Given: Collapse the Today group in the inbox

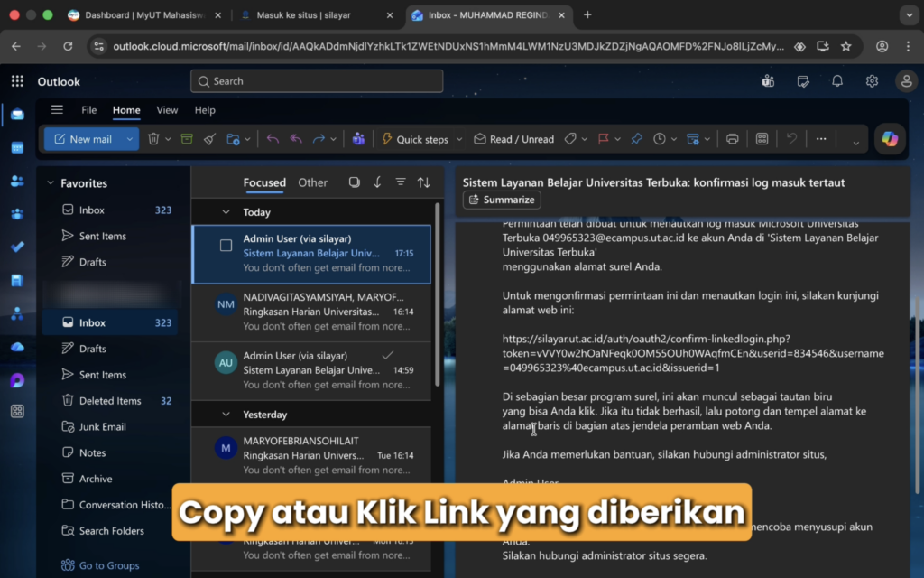Looking at the screenshot, I should (226, 211).
